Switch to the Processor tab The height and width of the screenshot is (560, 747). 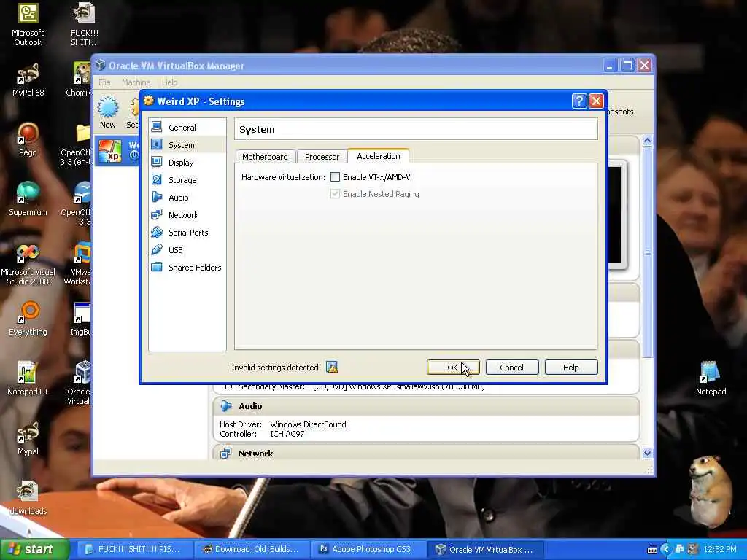coord(322,157)
